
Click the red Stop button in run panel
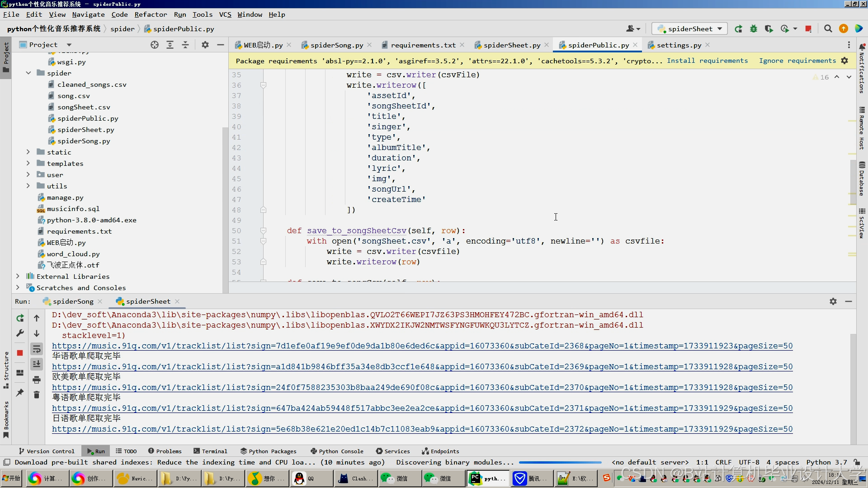tap(20, 353)
